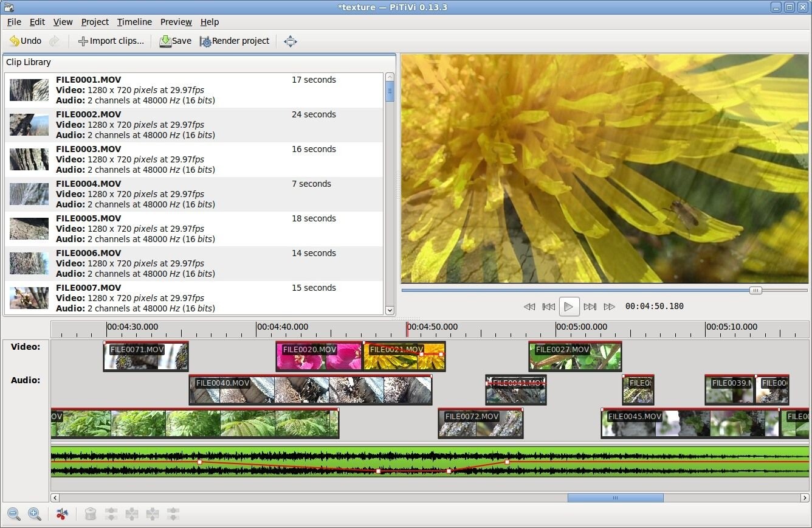812x528 pixels.
Task: Save the project using the toolbar
Action: 175,41
